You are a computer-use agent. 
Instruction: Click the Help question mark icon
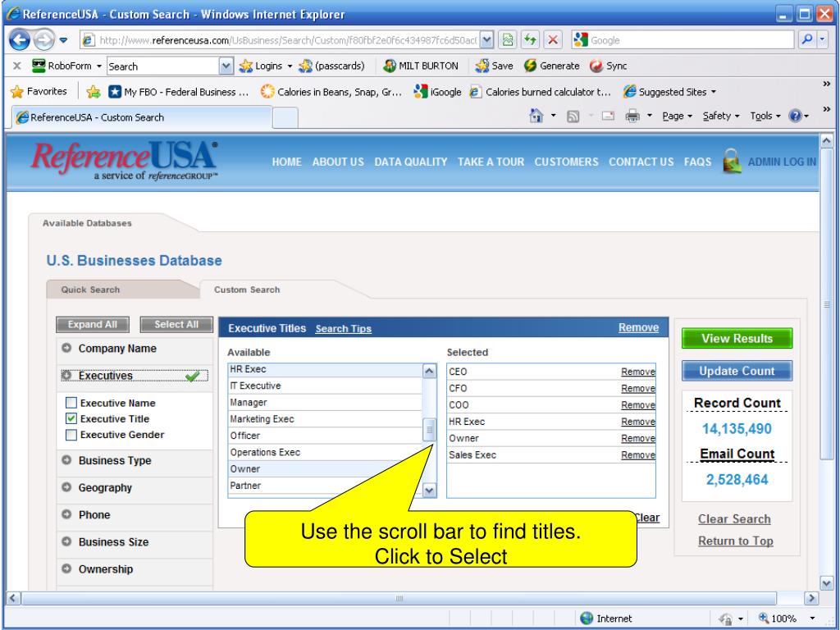point(795,116)
